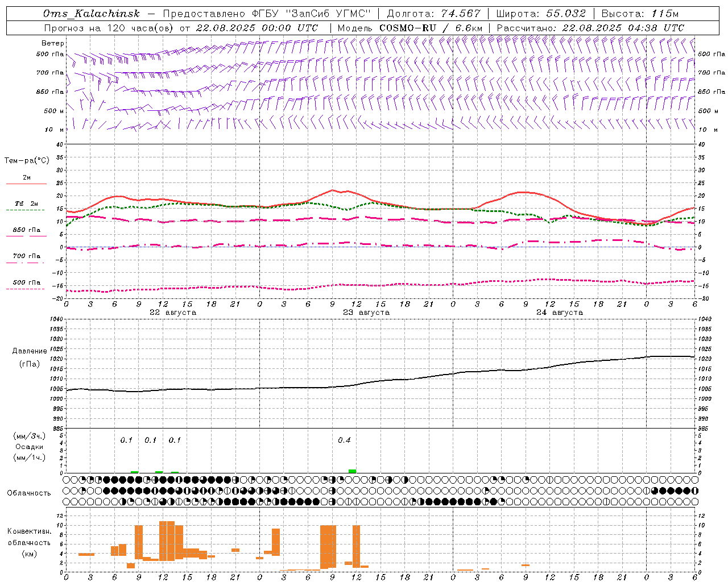This screenshot has width=728, height=582.
Task: Click the red 2м temperature legend line
Action: [26, 184]
